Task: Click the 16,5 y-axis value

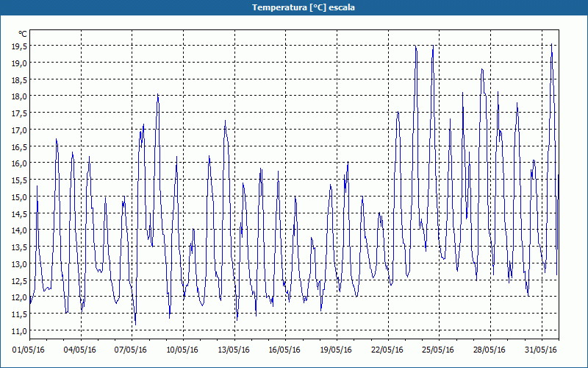Action: [x=19, y=146]
